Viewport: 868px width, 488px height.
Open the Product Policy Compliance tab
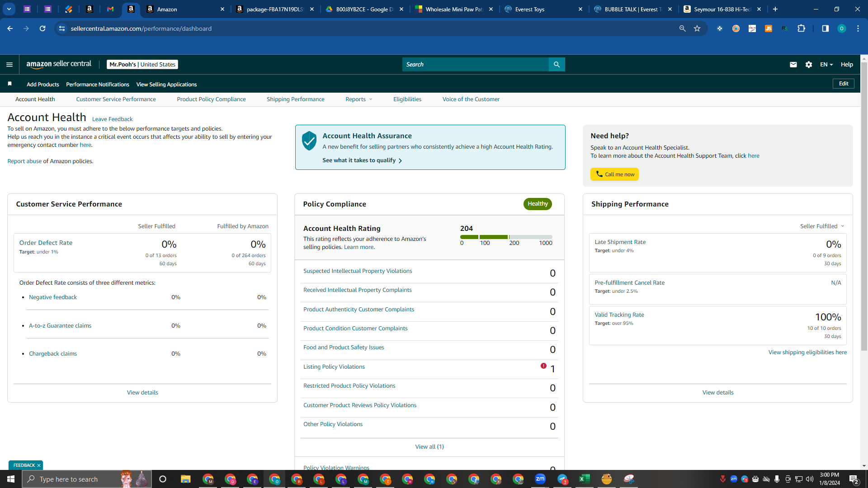point(211,99)
